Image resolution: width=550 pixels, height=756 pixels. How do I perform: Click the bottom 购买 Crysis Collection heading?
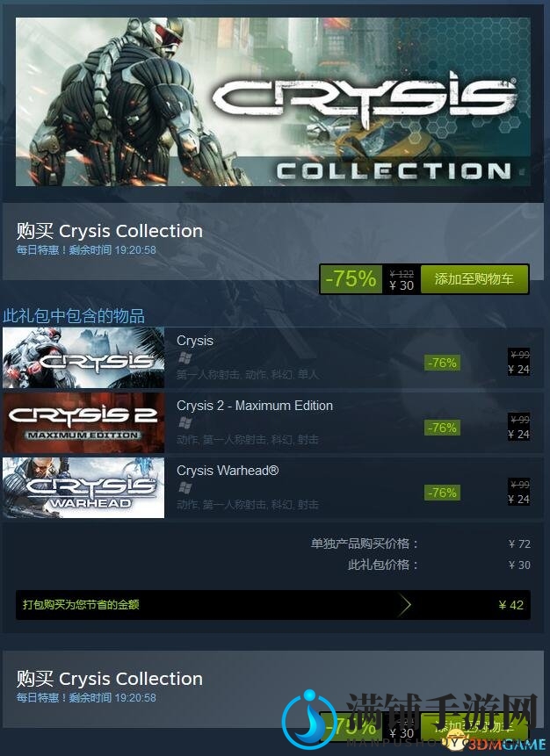[x=110, y=679]
